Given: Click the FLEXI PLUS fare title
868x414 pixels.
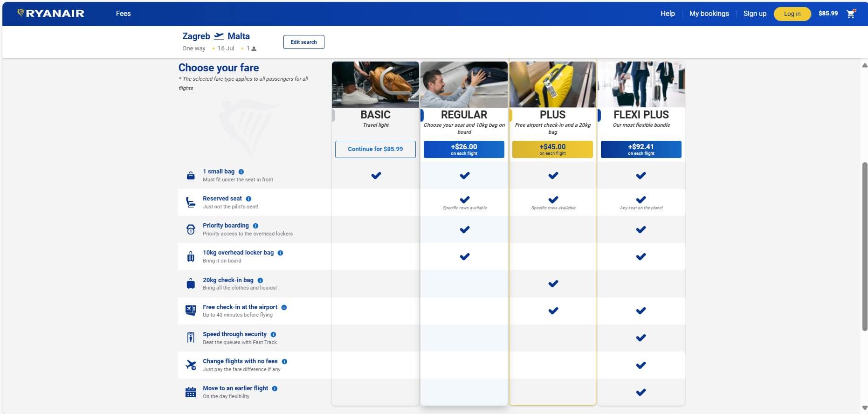Looking at the screenshot, I should [641, 115].
